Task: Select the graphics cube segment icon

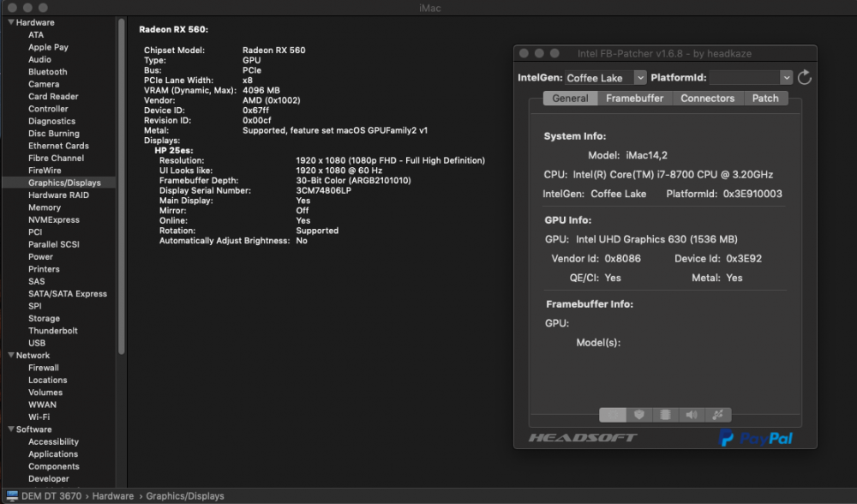Action: tap(639, 415)
